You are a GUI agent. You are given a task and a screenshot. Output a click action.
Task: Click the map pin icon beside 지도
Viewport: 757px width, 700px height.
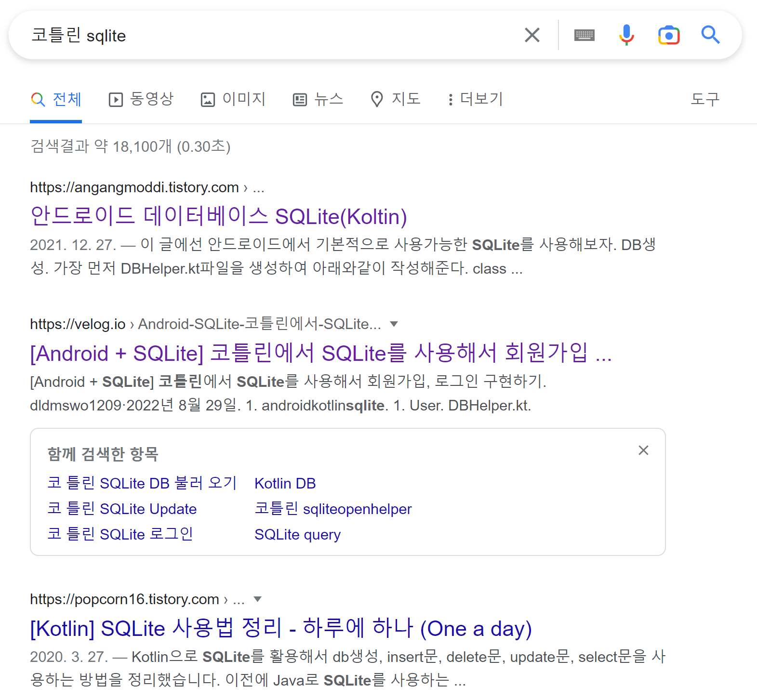[377, 99]
